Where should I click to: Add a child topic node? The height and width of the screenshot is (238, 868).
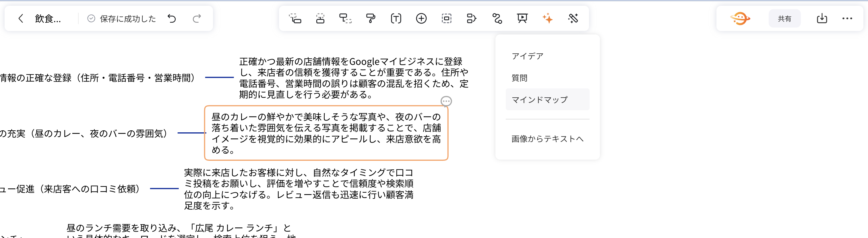point(320,19)
